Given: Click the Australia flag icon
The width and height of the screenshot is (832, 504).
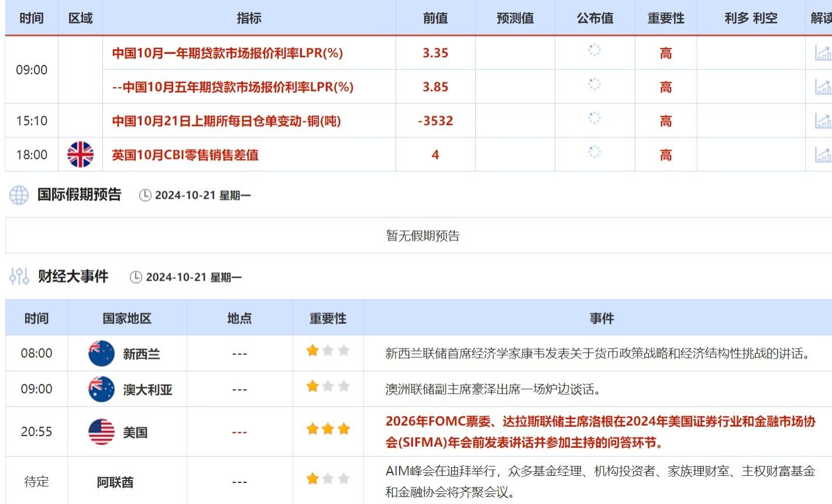Looking at the screenshot, I should click(x=101, y=389).
